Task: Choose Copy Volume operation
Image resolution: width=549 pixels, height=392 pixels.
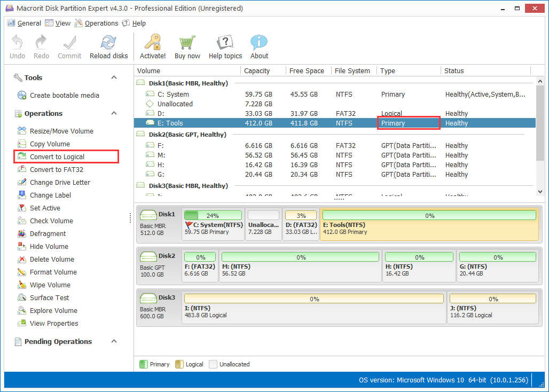Action: [x=44, y=144]
